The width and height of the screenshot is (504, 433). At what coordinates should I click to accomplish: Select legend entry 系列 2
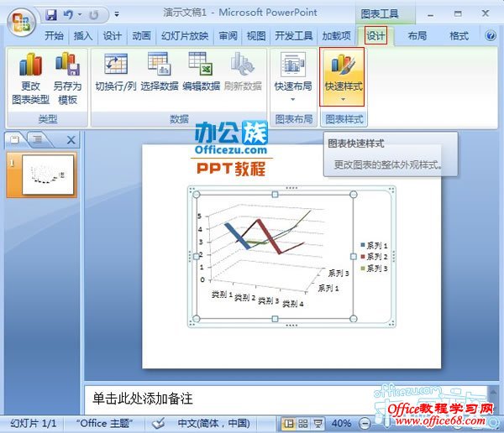[x=374, y=257]
